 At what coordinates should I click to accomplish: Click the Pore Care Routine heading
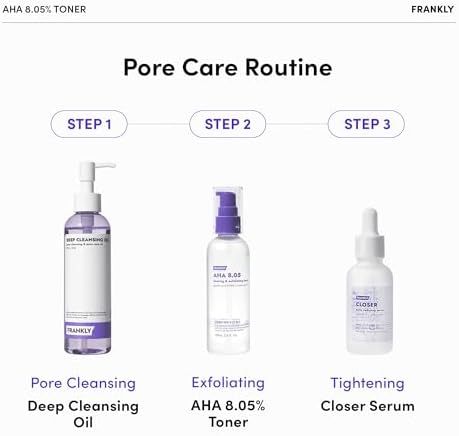[x=228, y=67]
